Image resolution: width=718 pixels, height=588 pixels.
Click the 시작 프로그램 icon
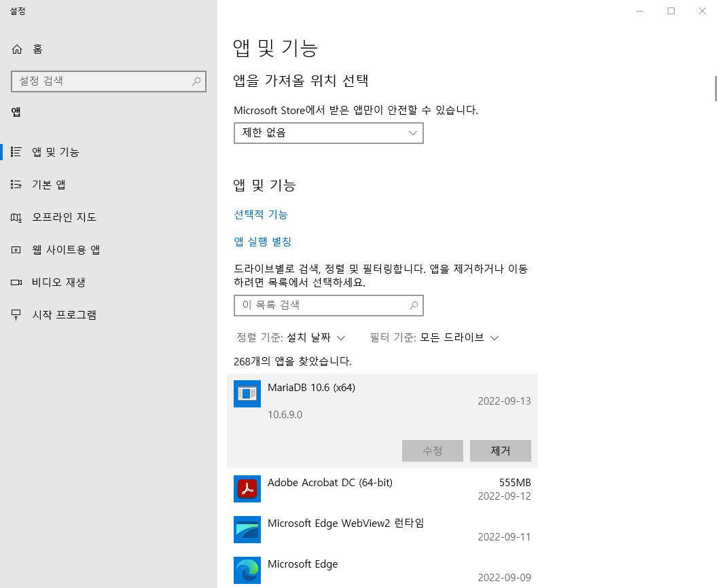16,315
